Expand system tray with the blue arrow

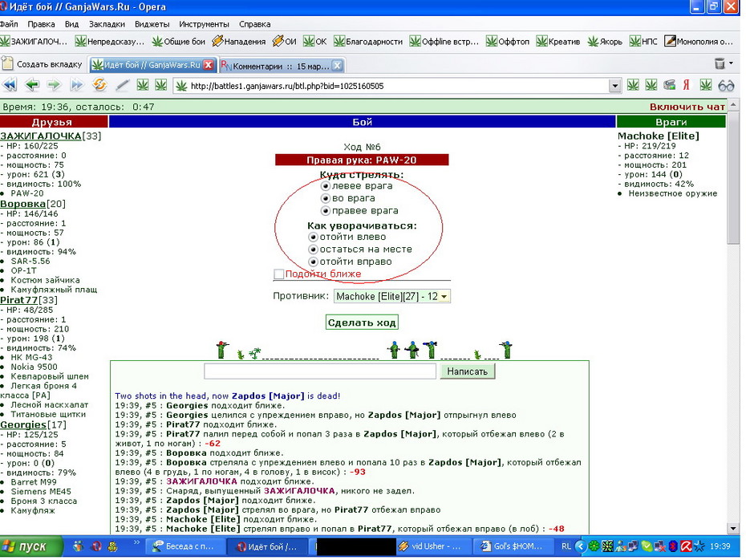click(581, 546)
